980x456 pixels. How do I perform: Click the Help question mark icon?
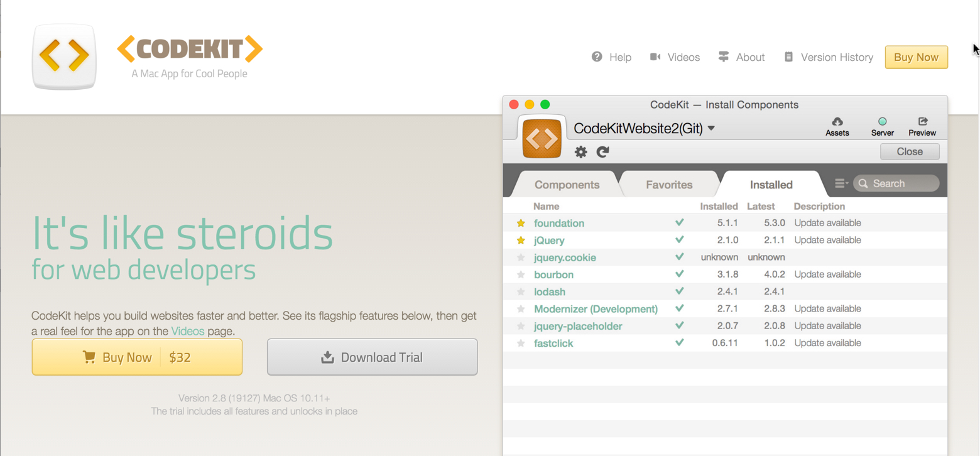pyautogui.click(x=597, y=57)
